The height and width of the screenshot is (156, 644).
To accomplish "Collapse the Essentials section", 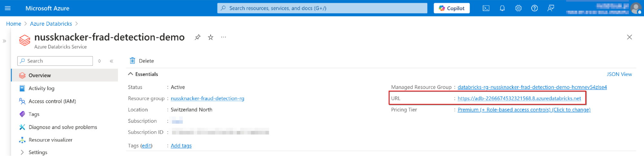I will [143, 74].
